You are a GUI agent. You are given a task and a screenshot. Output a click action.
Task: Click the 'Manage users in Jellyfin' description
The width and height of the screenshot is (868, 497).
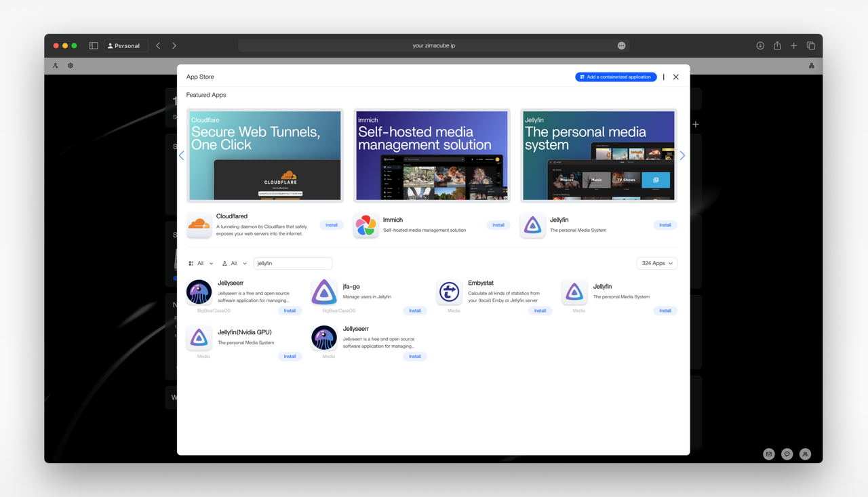pos(367,297)
